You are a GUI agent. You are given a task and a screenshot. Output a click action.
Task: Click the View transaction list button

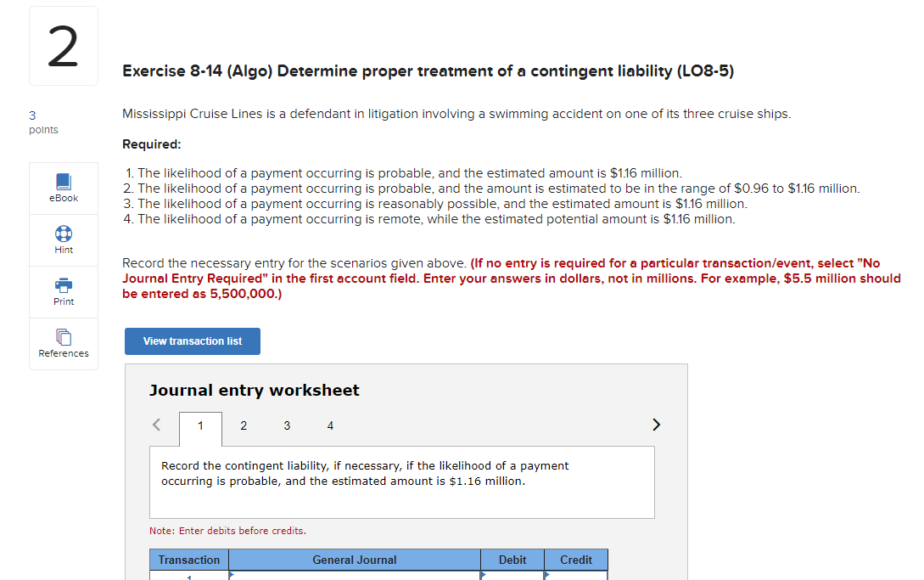click(x=192, y=341)
